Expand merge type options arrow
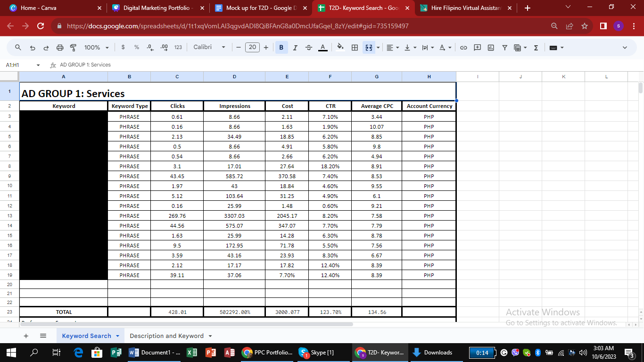This screenshot has width=644, height=362. (x=378, y=48)
